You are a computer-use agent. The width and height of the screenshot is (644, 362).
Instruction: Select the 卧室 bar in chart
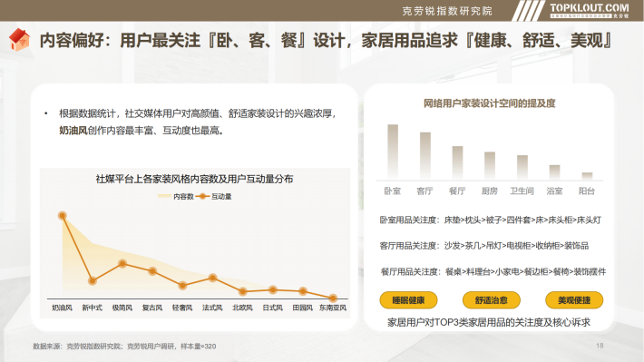pos(393,152)
